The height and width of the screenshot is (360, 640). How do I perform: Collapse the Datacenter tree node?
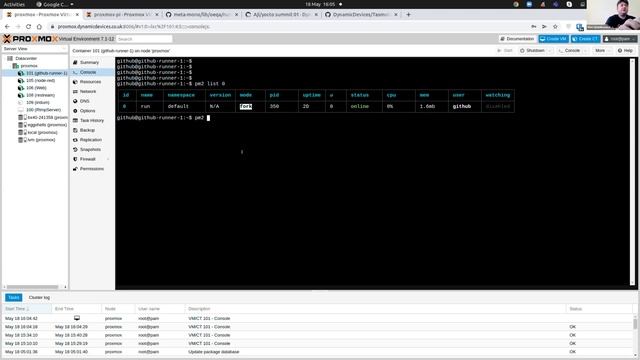coord(4,58)
